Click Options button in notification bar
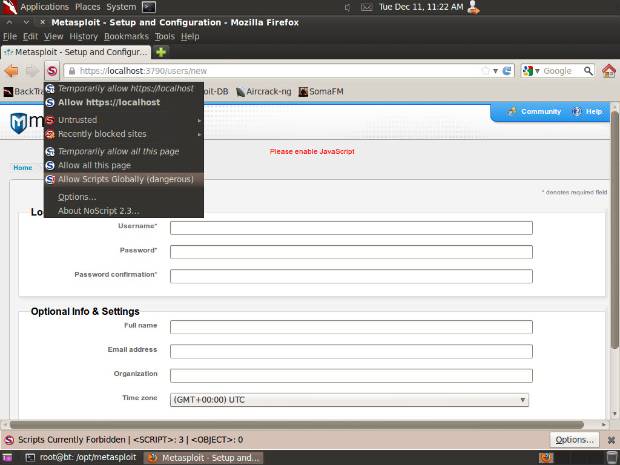Viewport: 620px width, 465px height. click(575, 439)
